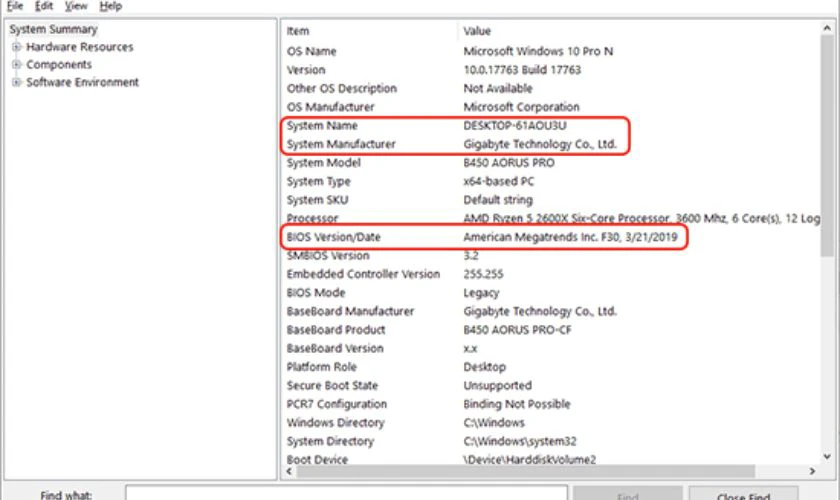Click the Close Find button
Viewport: 840px width, 500px height.
(x=744, y=494)
